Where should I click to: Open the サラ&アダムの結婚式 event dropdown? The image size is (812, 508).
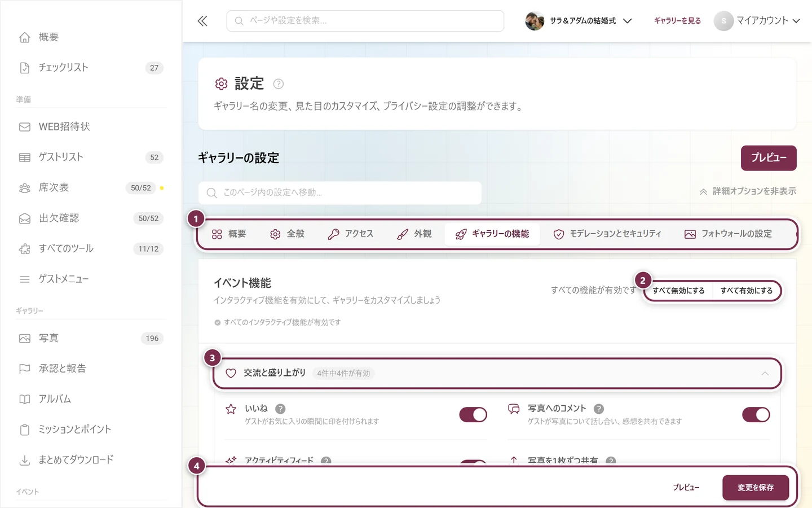[579, 21]
